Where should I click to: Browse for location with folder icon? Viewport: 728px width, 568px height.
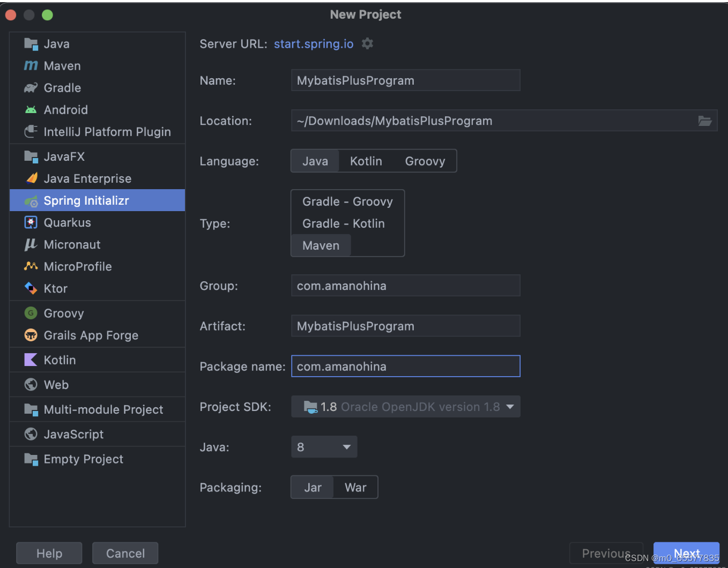[705, 121]
